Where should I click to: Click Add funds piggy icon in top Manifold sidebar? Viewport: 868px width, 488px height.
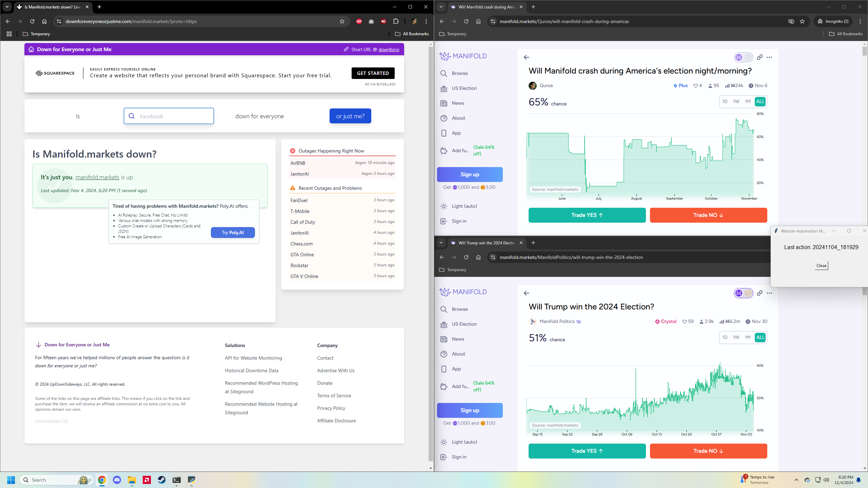[443, 150]
